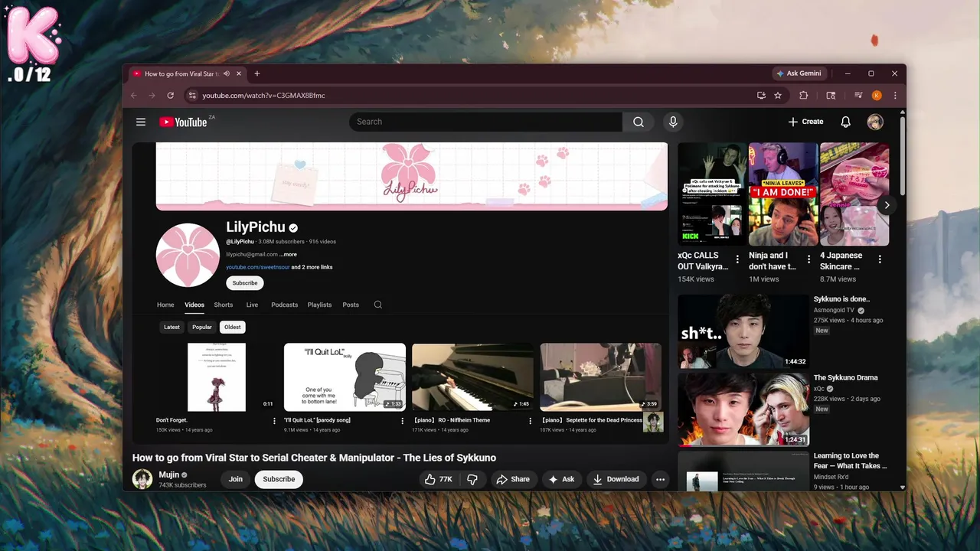Open the Podcasts channel tab
This screenshot has height=551, width=980.
(x=284, y=305)
